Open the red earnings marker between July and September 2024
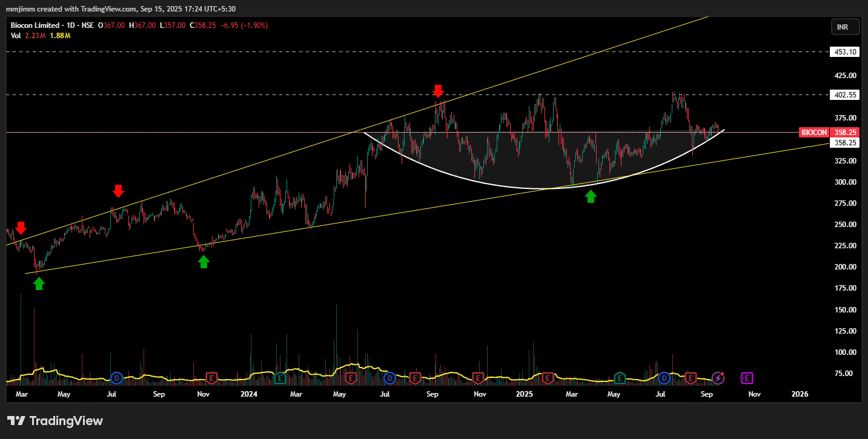This screenshot has width=868, height=439. coord(415,378)
